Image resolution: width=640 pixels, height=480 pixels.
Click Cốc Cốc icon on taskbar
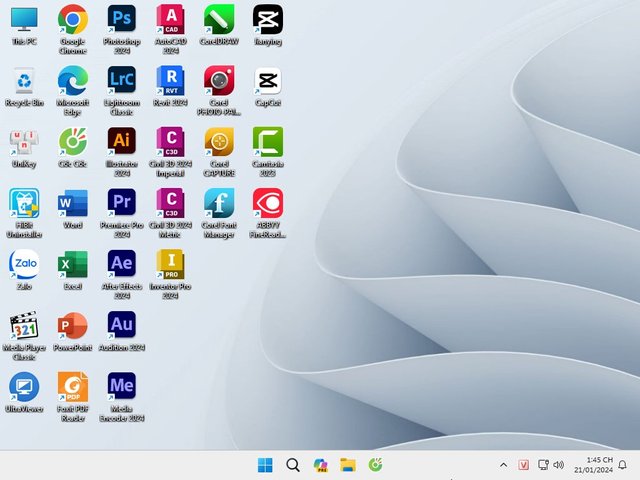pyautogui.click(x=376, y=465)
